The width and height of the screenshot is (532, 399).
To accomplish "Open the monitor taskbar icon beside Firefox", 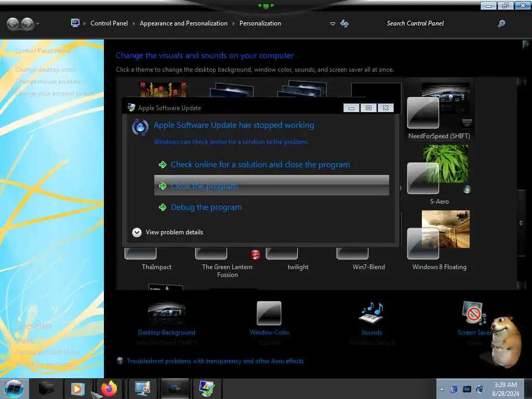I will [x=142, y=389].
